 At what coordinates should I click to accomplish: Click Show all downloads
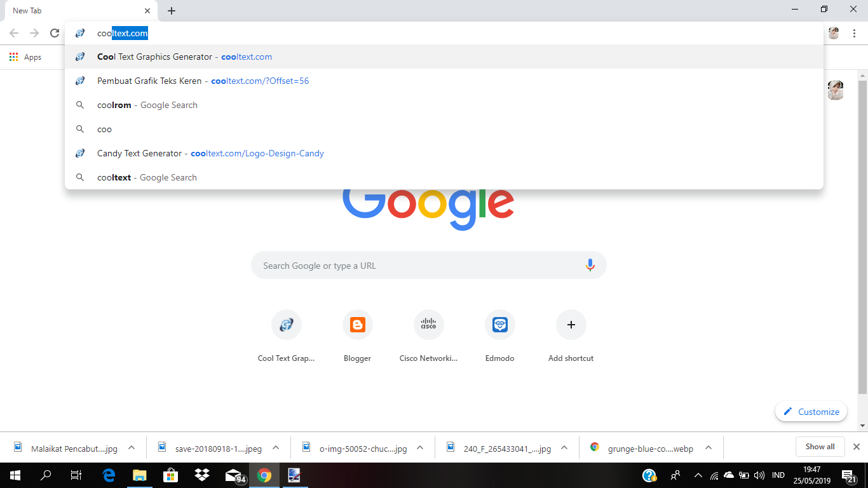click(820, 447)
